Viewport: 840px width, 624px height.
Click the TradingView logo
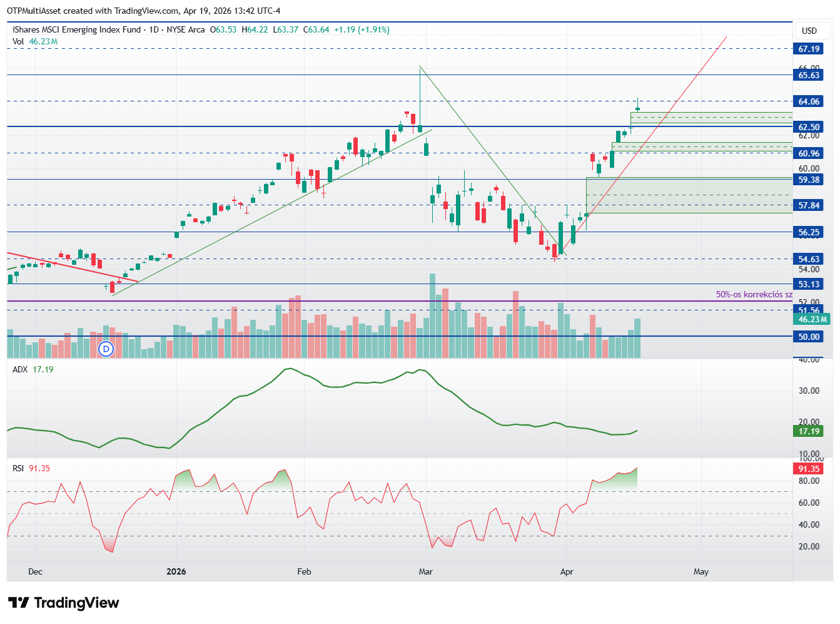click(x=64, y=603)
